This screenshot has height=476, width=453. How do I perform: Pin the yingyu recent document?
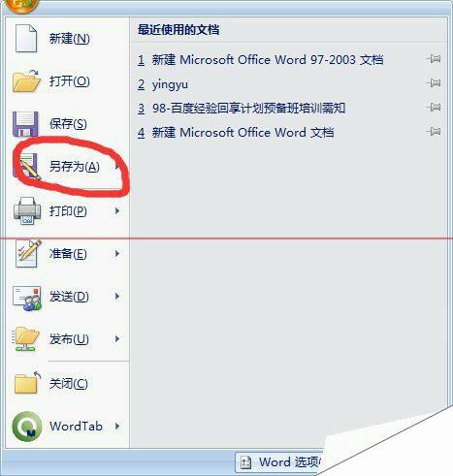pyautogui.click(x=434, y=83)
